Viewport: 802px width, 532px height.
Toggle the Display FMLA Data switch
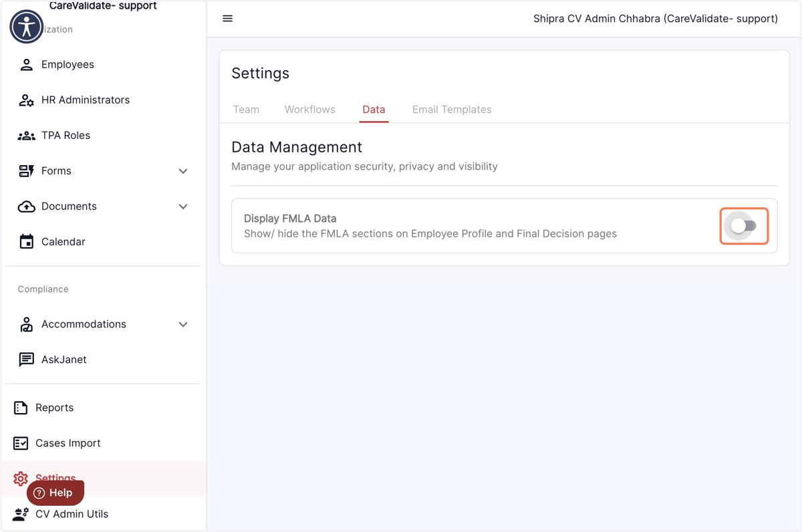[744, 226]
